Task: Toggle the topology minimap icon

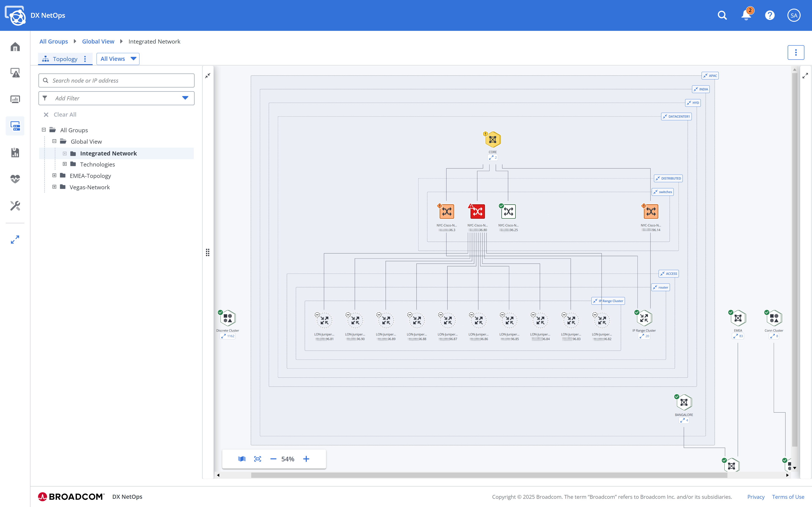Action: [x=241, y=459]
